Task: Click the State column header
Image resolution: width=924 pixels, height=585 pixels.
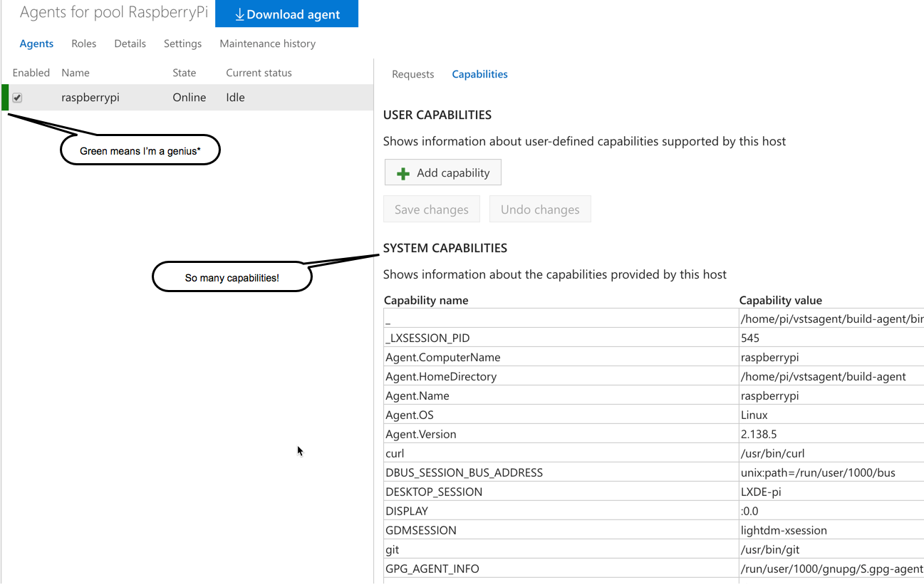Action: coord(184,73)
